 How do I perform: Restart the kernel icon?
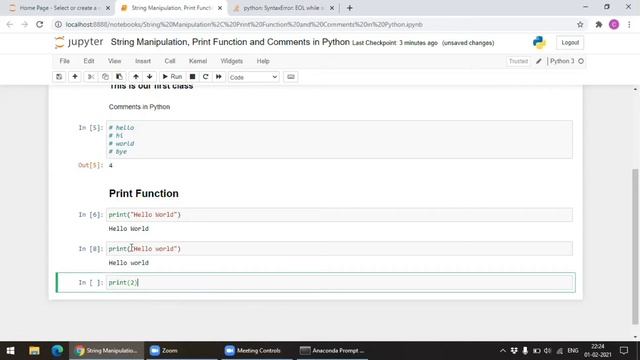205,77
